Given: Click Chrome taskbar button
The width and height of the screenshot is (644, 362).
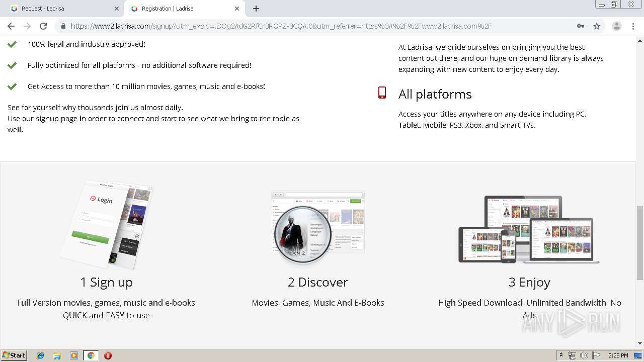Looking at the screenshot, I should tap(91, 355).
